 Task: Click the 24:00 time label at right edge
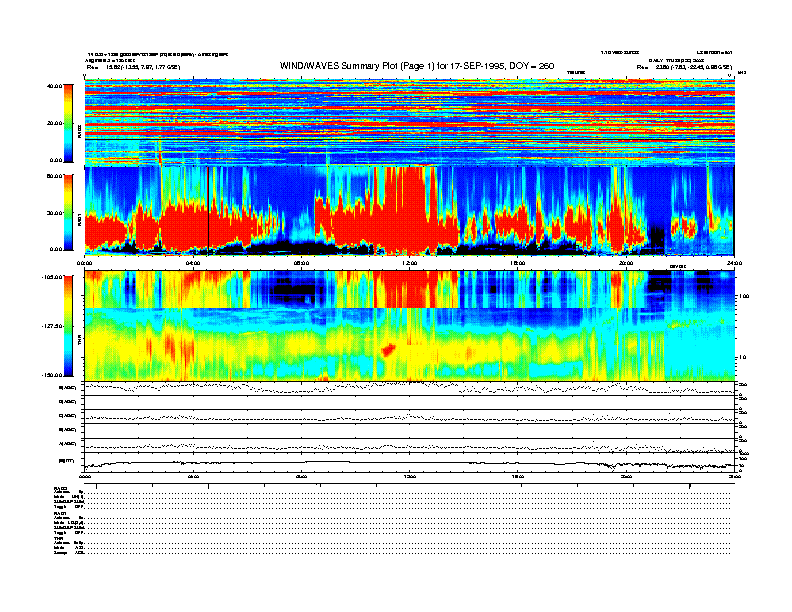click(x=733, y=263)
